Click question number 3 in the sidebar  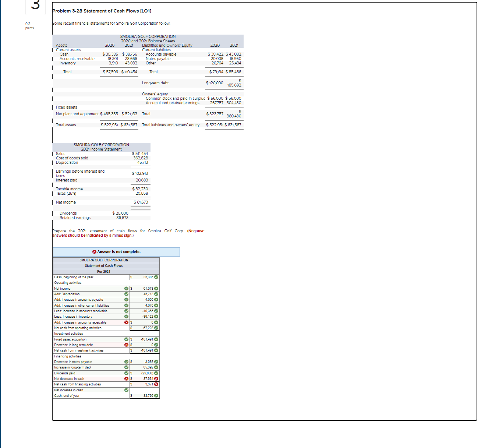click(35, 4)
